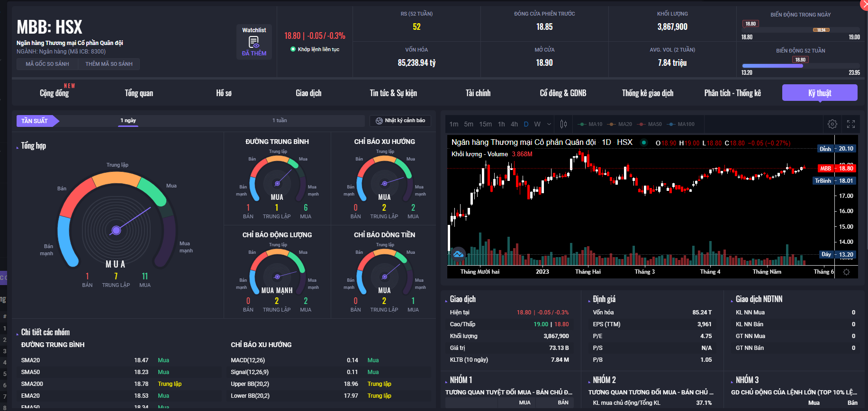Image resolution: width=868 pixels, height=411 pixels.
Task: Open chart settings gear icon
Action: click(x=832, y=124)
